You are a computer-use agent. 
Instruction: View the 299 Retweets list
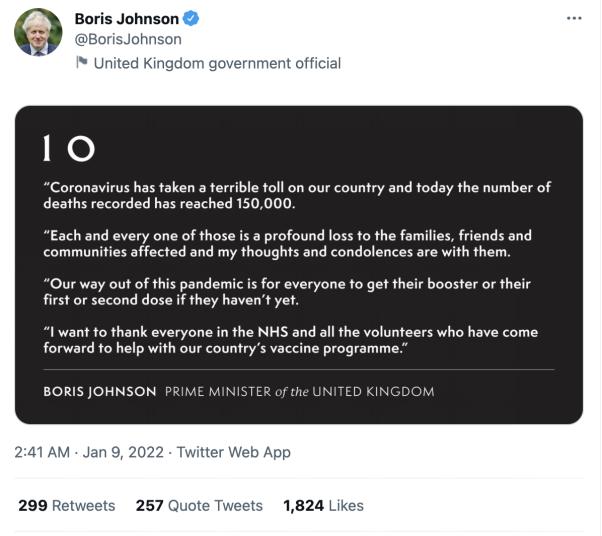point(66,505)
